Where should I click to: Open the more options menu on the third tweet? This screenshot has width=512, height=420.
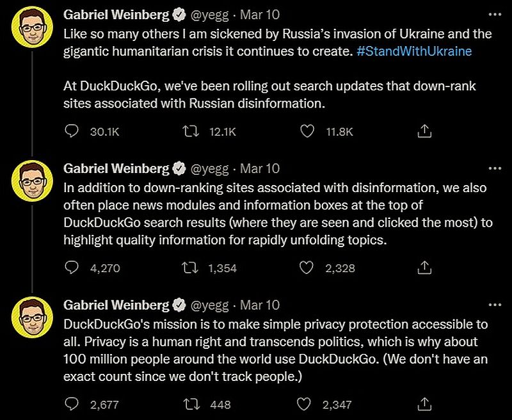(x=495, y=303)
